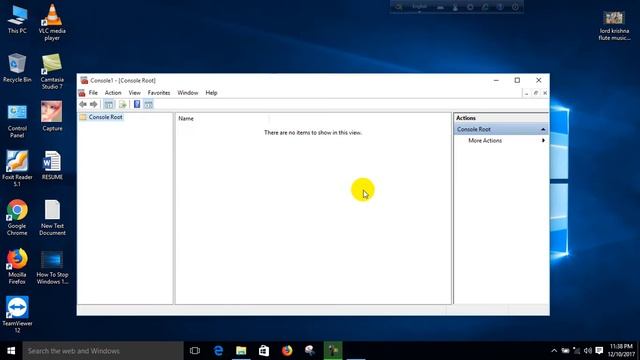Toggle the Show/Hide Console Tree toolbar icon
The width and height of the screenshot is (640, 360).
pos(109,104)
